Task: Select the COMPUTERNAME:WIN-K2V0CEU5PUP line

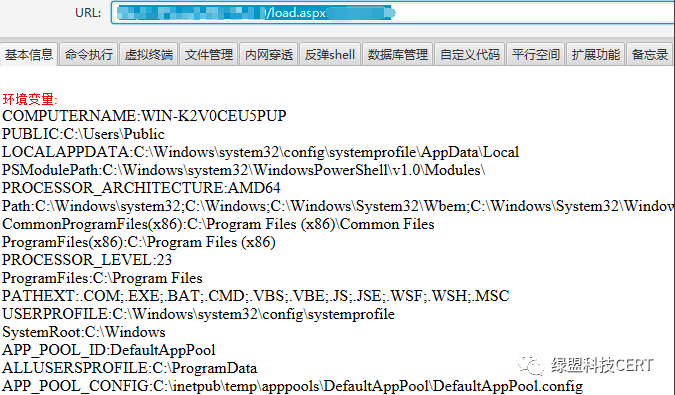Action: coord(144,116)
